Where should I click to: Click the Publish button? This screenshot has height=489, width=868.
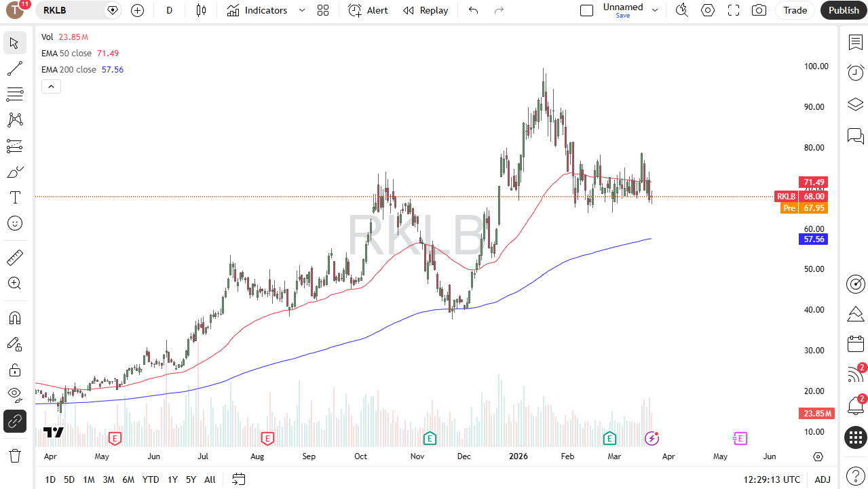coord(844,10)
